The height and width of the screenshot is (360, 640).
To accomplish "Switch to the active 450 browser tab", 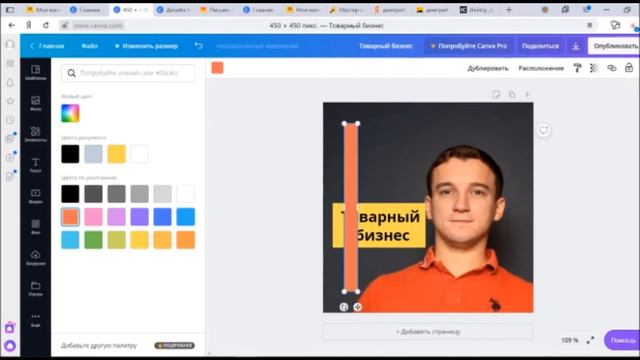I will pyautogui.click(x=130, y=10).
